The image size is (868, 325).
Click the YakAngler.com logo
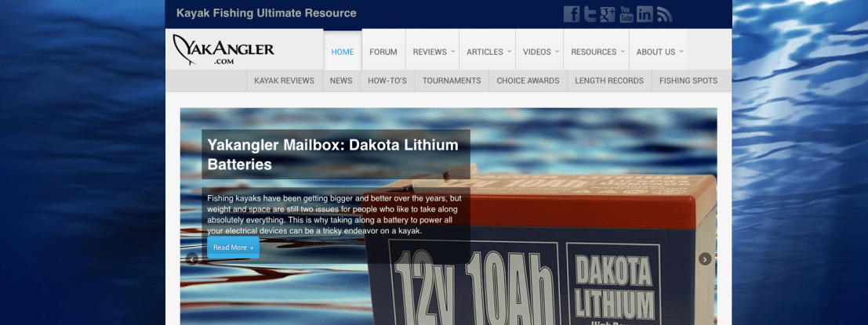point(224,50)
